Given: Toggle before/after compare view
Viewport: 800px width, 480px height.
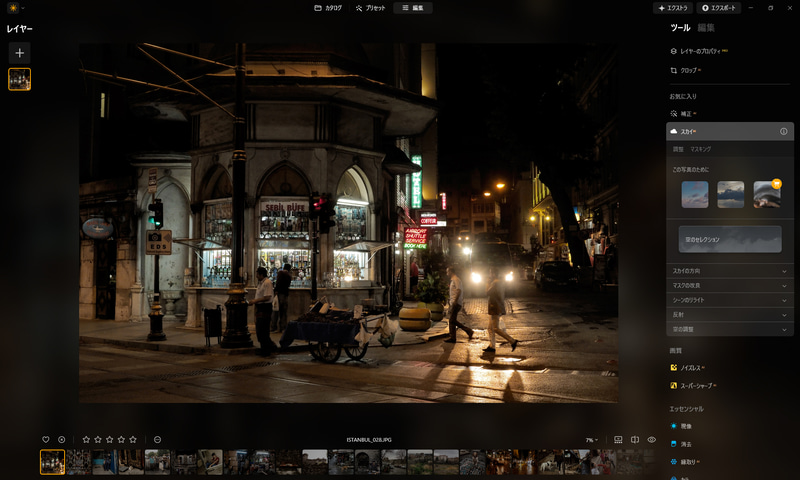Looking at the screenshot, I should [x=634, y=439].
